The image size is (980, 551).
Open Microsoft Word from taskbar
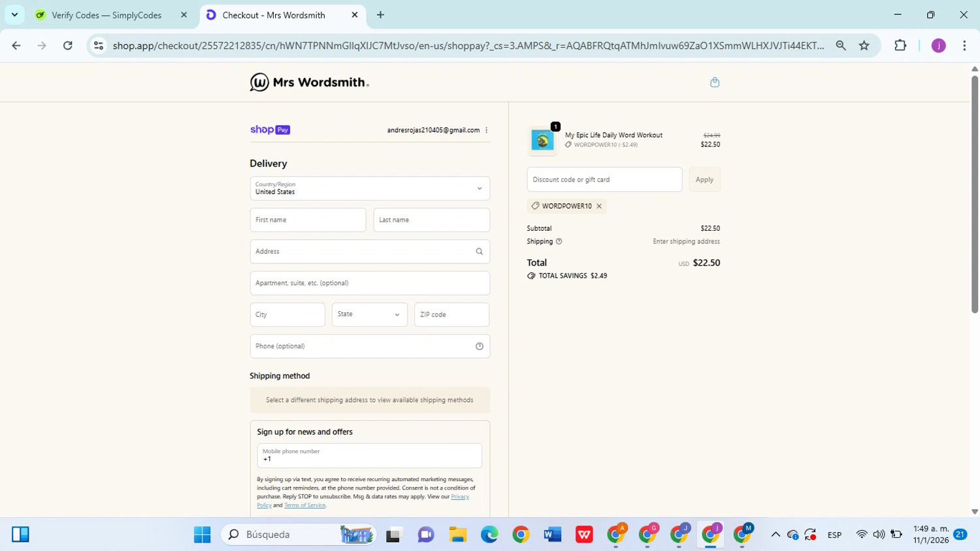pos(552,535)
